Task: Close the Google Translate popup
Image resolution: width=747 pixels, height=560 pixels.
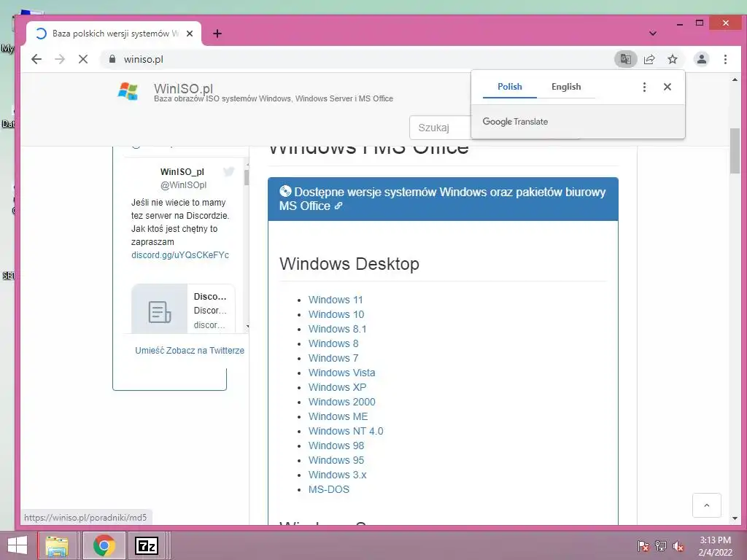Action: pos(667,87)
